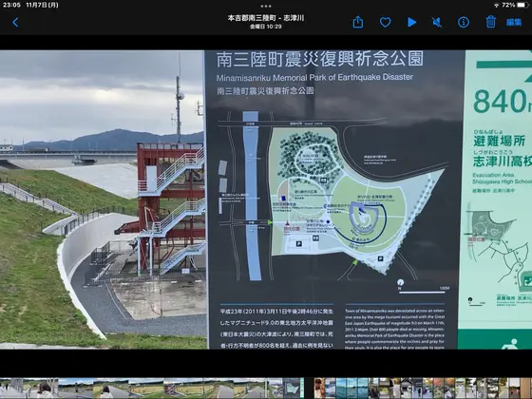The height and width of the screenshot is (399, 532).
Task: Open the share sheet icon
Action: coord(358,23)
